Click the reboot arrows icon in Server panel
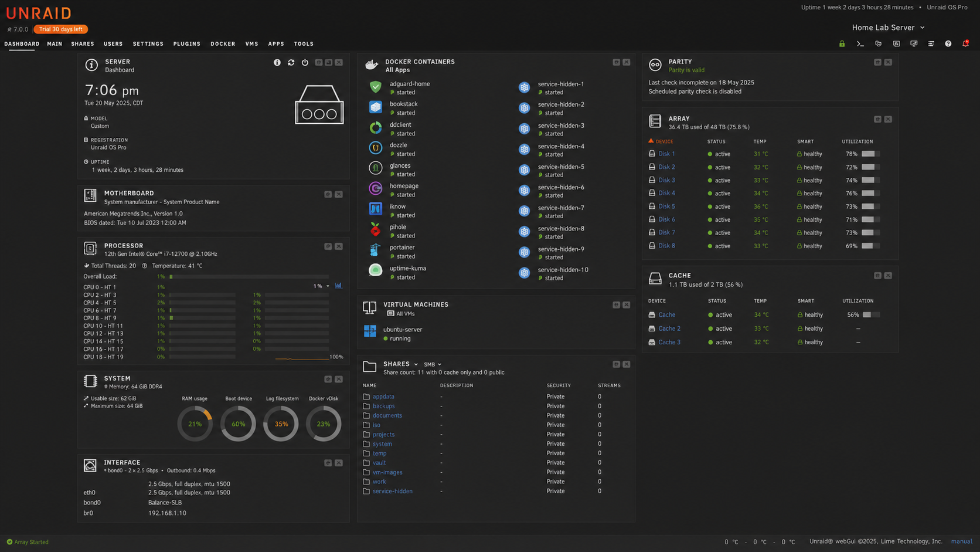Viewport: 980px width, 552px height. 291,62
